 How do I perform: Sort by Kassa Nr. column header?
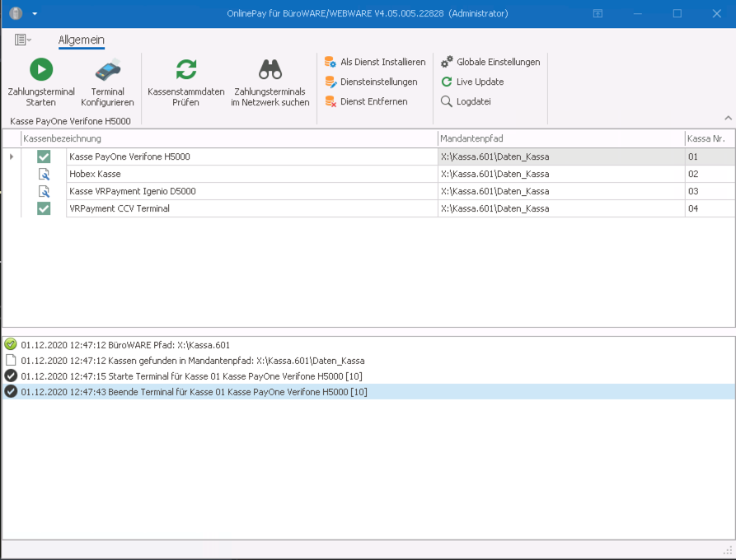(710, 138)
